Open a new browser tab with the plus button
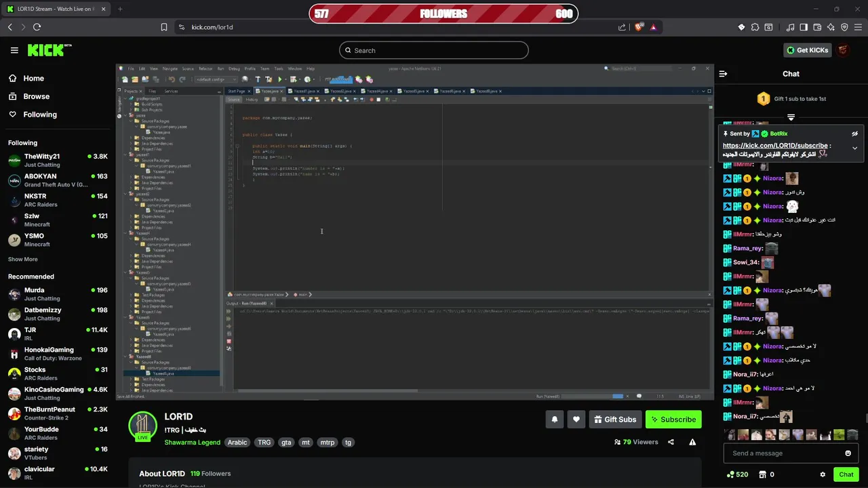The image size is (868, 488). point(120,9)
